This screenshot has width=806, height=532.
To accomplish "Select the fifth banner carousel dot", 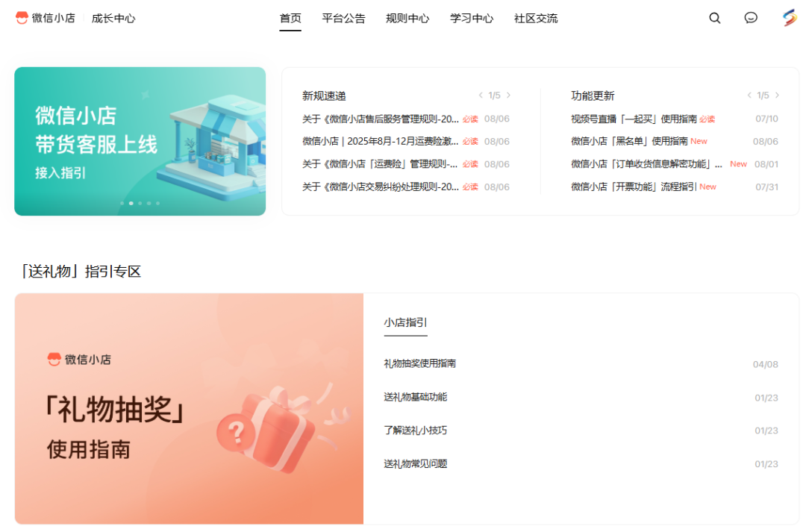I will pos(157,204).
